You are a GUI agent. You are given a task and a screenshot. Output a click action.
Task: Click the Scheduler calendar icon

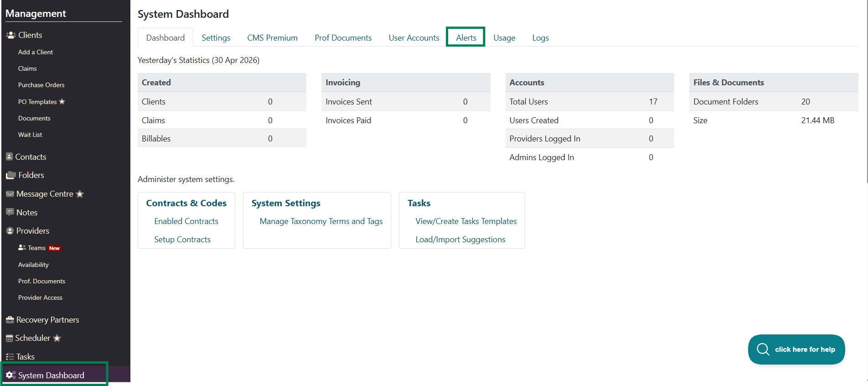pyautogui.click(x=10, y=338)
